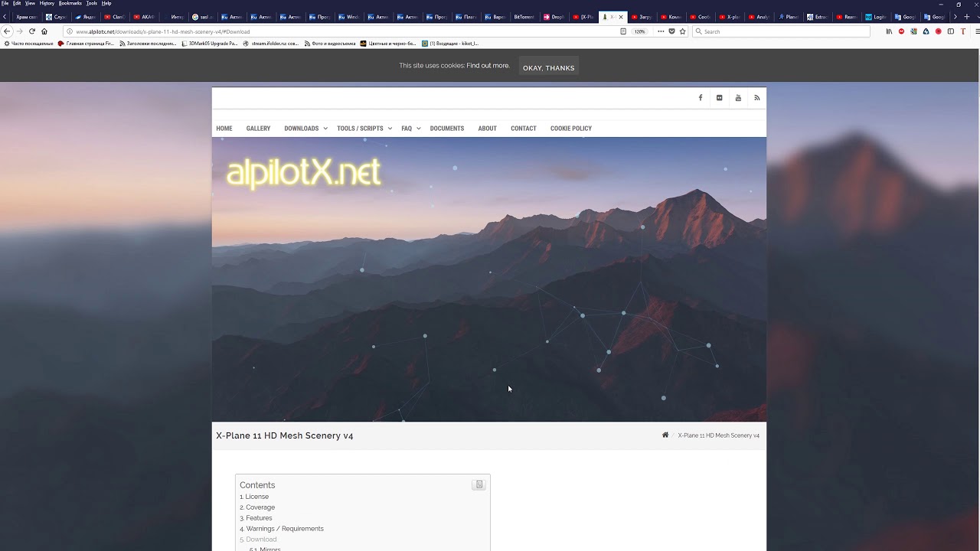Switch to the Login tab
Image resolution: width=980 pixels, height=551 pixels.
[x=876, y=17]
